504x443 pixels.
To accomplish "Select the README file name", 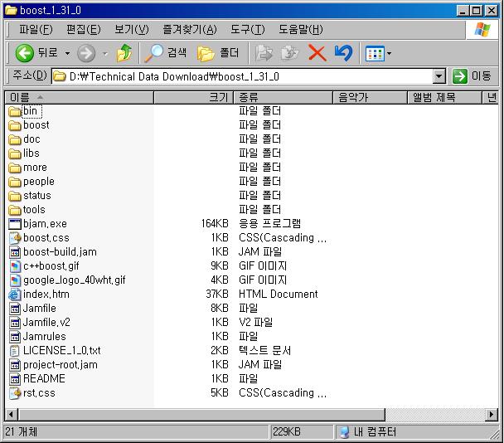I will 44,379.
